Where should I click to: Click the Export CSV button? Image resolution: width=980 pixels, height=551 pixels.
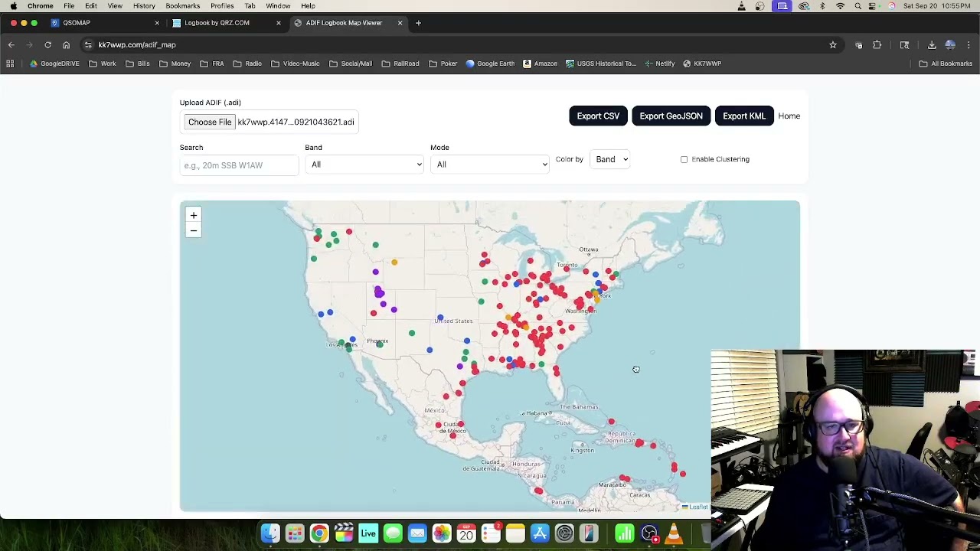click(598, 116)
